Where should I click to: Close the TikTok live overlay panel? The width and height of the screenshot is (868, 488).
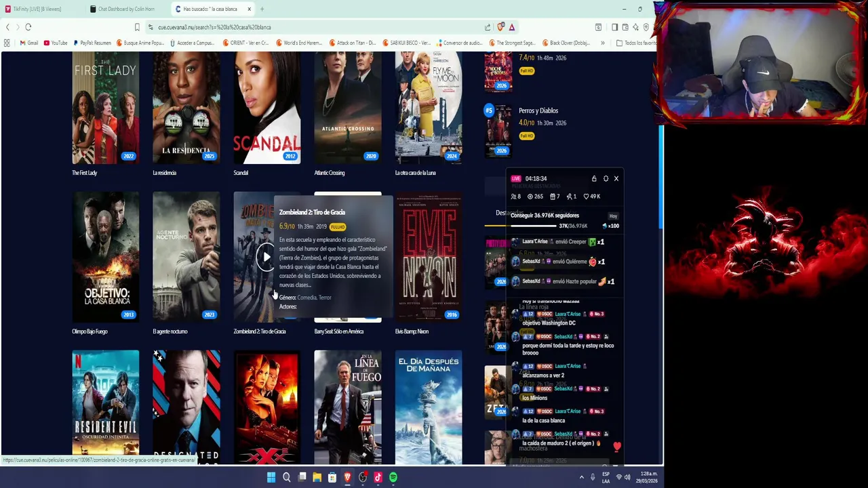tap(616, 179)
